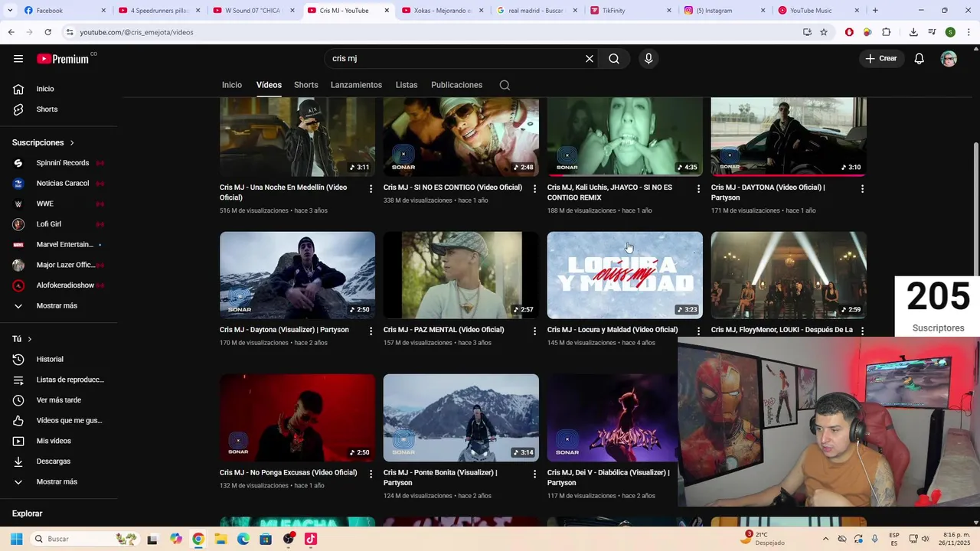Select the Videos channel tab
The width and height of the screenshot is (980, 551).
point(269,85)
